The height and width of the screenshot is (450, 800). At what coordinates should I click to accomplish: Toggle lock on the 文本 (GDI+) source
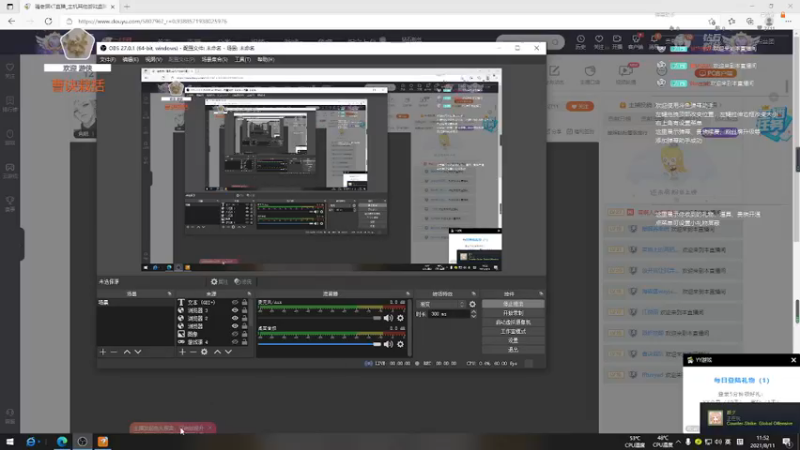point(244,303)
